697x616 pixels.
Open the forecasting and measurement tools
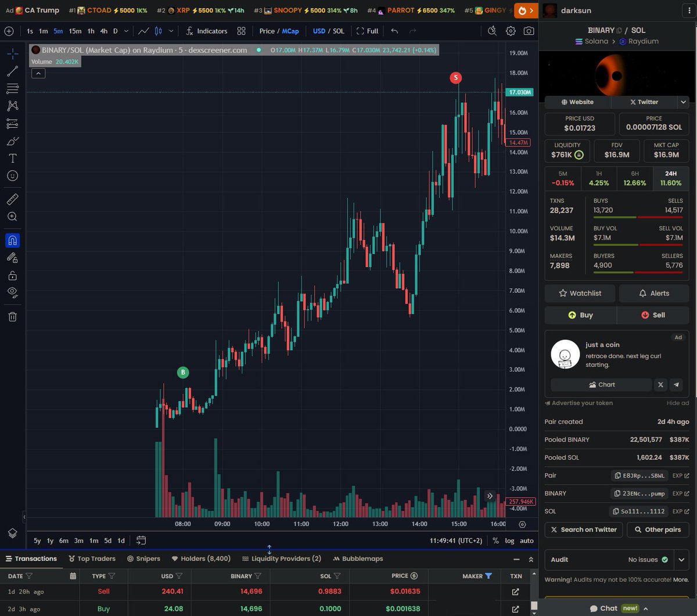click(x=13, y=124)
